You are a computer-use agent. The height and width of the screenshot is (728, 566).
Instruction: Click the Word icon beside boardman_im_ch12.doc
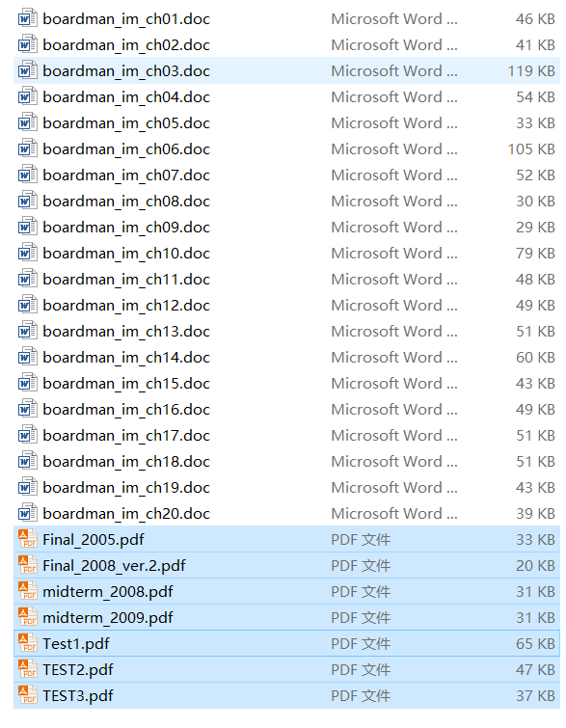pyautogui.click(x=27, y=305)
